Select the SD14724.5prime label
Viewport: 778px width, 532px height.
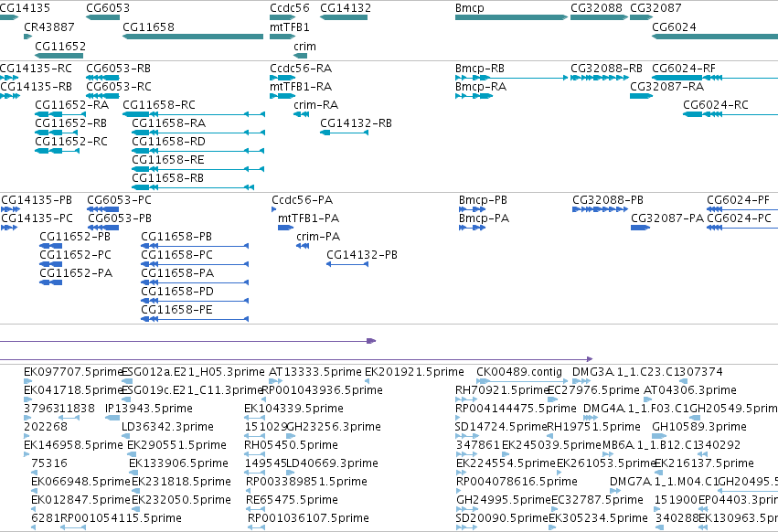point(501,427)
